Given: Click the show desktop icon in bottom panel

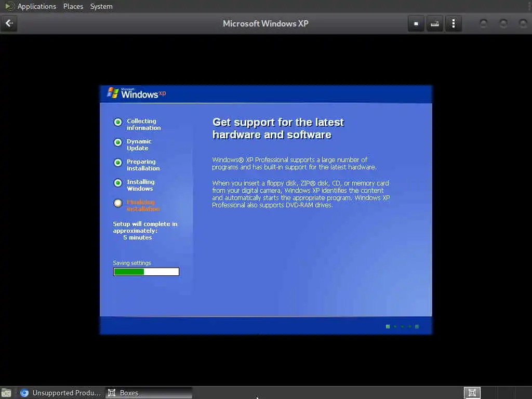Looking at the screenshot, I should [6, 393].
